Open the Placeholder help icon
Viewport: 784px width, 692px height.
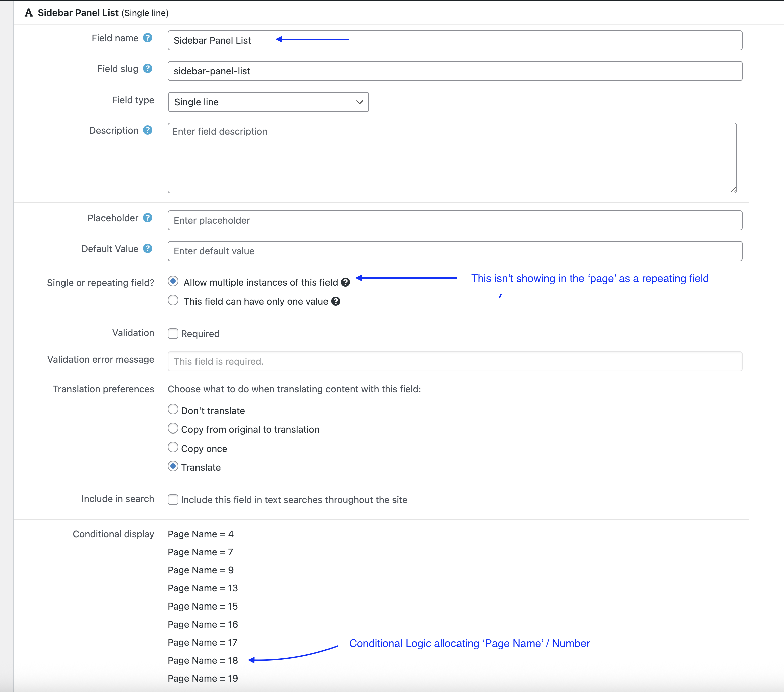[x=148, y=218]
